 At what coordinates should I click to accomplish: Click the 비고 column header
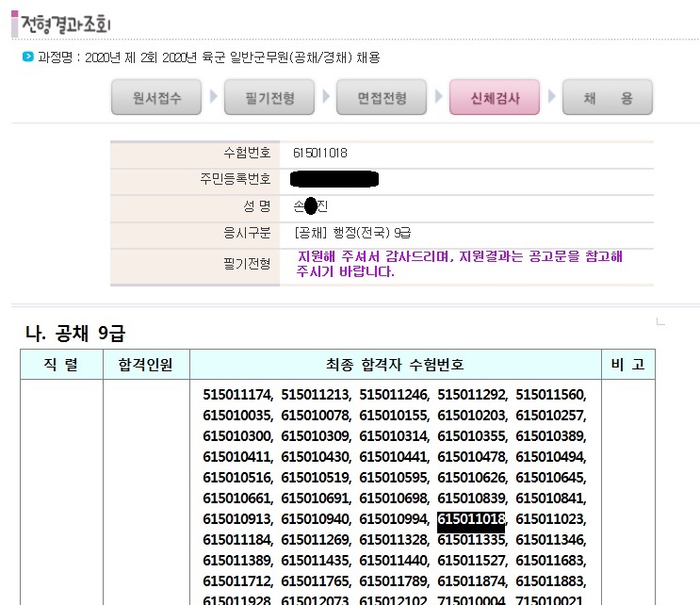tap(628, 365)
